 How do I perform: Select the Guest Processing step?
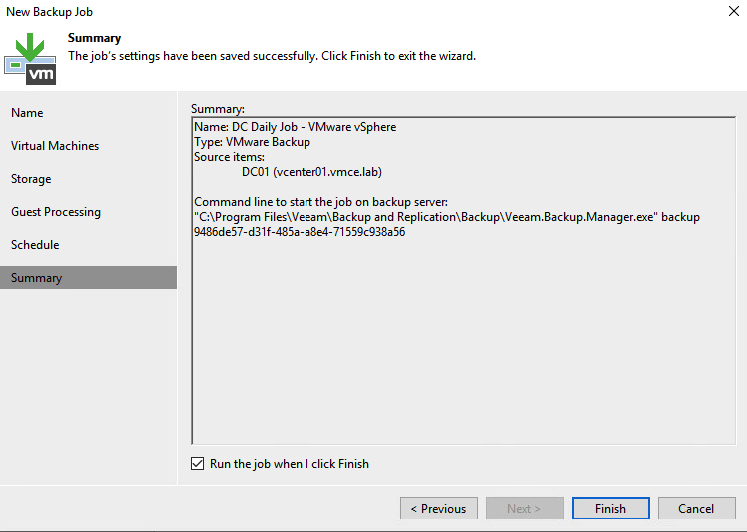pyautogui.click(x=56, y=211)
